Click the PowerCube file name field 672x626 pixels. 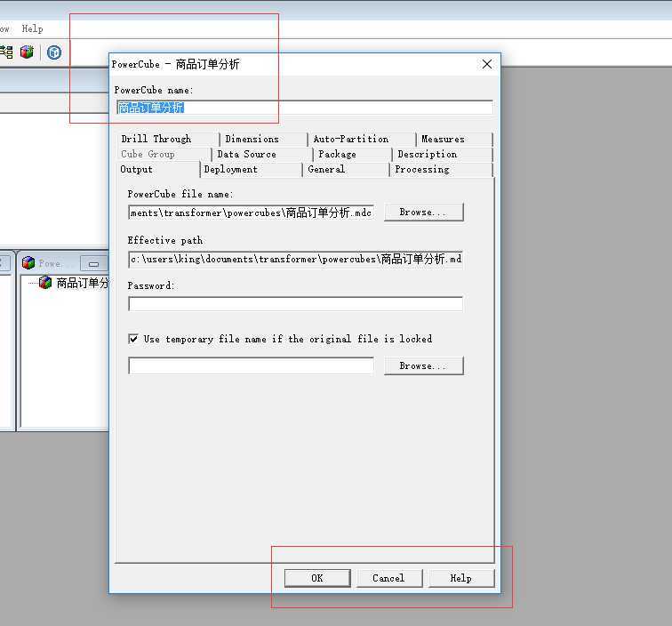pyautogui.click(x=252, y=213)
